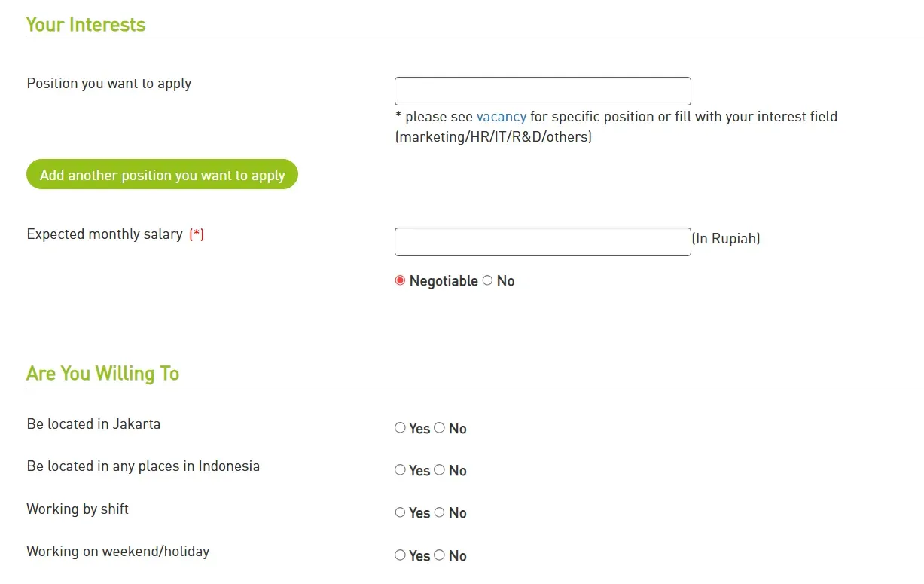Image resolution: width=924 pixels, height=584 pixels.
Task: Click the Your Interests section heading
Action: click(86, 25)
